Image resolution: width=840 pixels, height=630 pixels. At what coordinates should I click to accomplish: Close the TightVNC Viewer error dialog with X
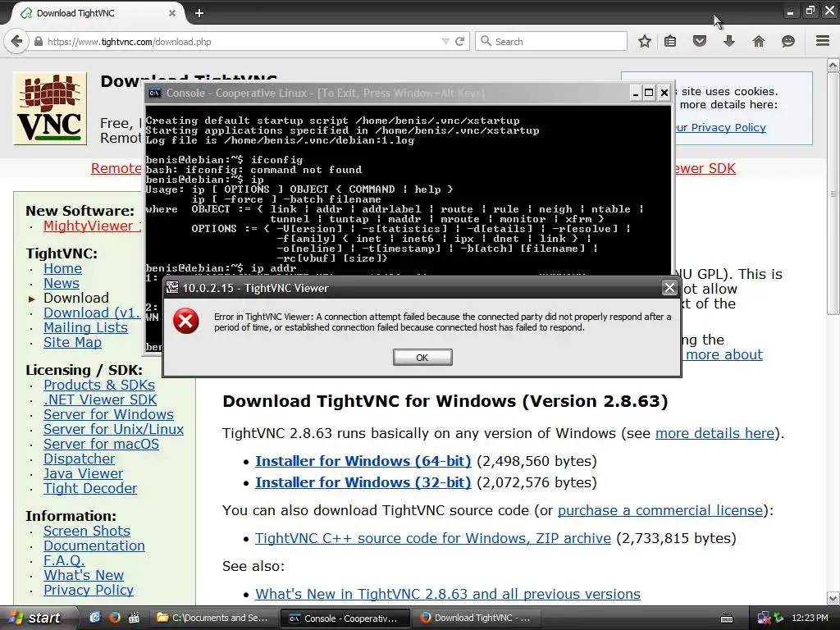pos(669,288)
